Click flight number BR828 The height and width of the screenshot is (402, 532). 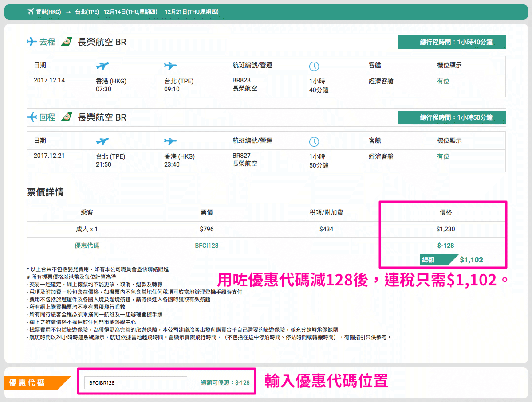241,80
